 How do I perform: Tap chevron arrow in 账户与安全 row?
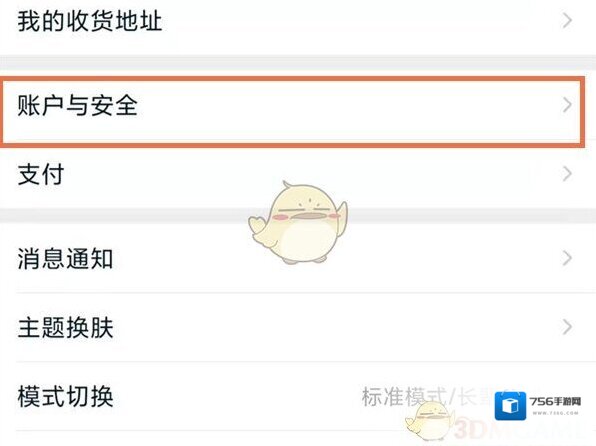(567, 105)
